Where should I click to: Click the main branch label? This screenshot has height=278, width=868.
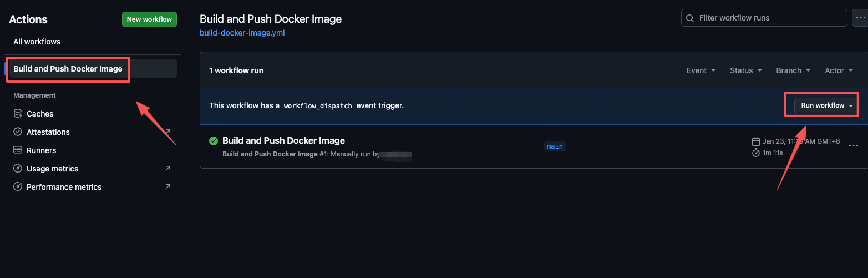(555, 146)
